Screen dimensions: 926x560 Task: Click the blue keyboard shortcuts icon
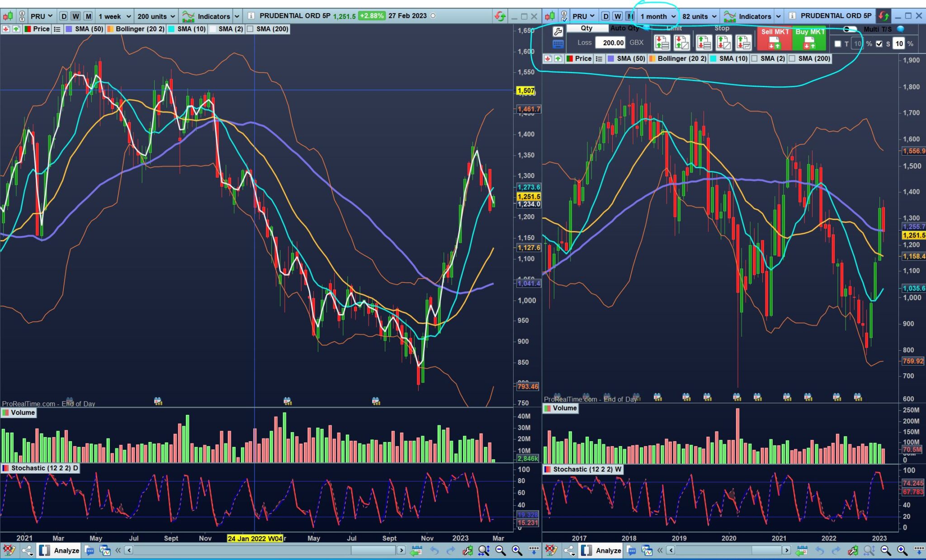[558, 44]
